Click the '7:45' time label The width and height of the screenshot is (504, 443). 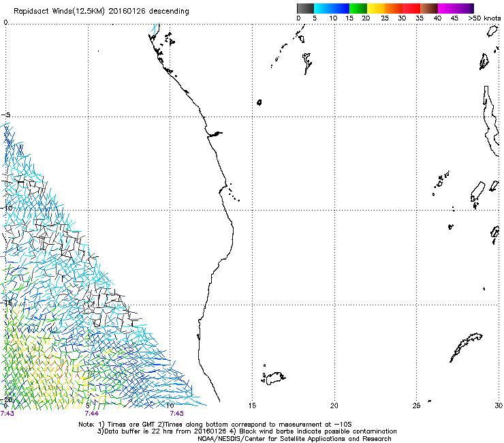point(177,414)
